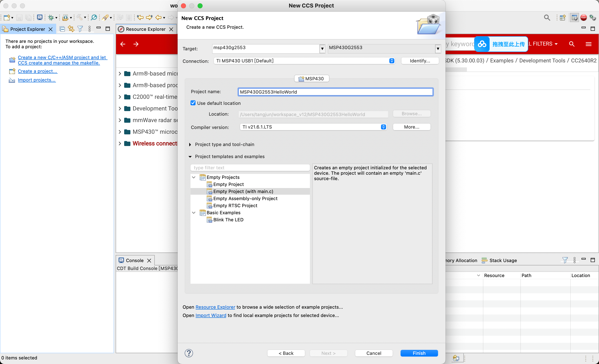This screenshot has width=599, height=364.
Task: Click the Debug bug icon in toolbar
Action: pyautogui.click(x=51, y=17)
